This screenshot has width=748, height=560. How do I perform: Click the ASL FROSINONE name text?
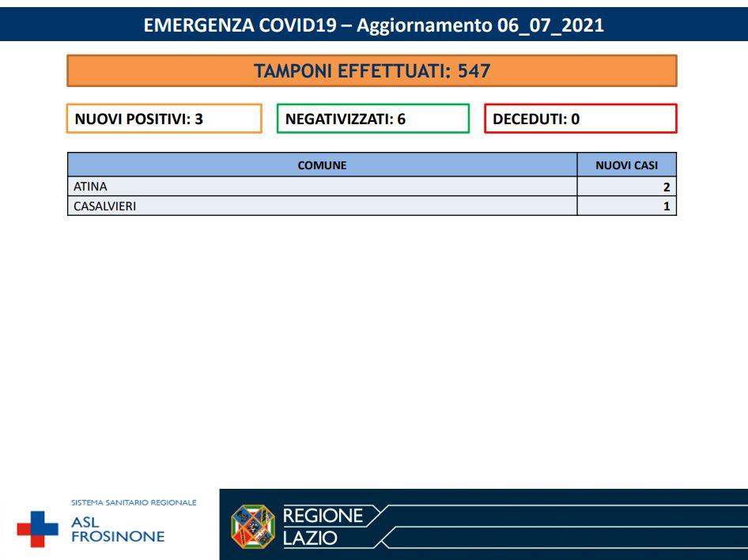click(x=118, y=529)
